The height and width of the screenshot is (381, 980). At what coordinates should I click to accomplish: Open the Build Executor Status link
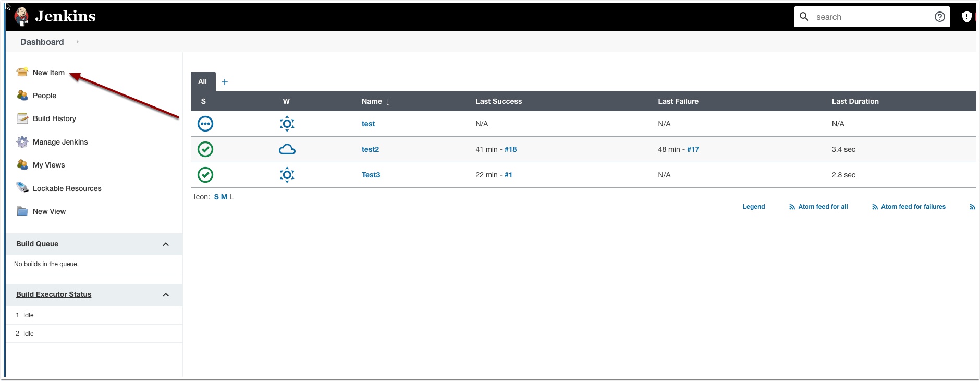(54, 294)
